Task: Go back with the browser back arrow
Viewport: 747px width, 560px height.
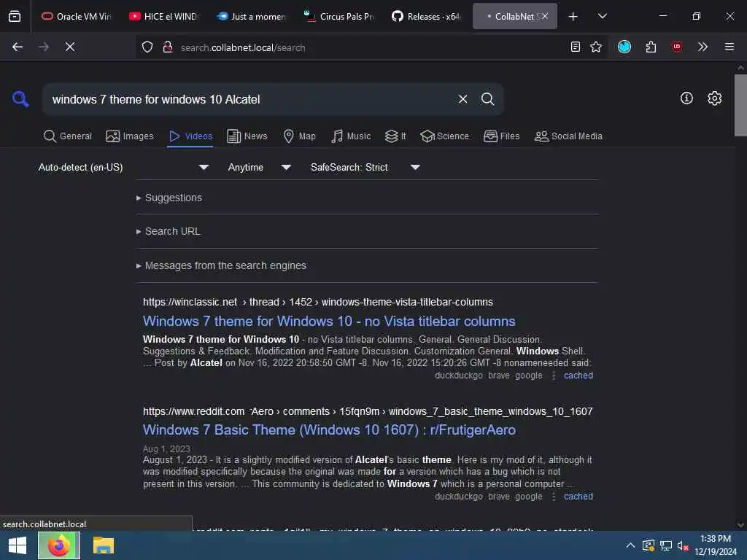Action: coord(18,47)
